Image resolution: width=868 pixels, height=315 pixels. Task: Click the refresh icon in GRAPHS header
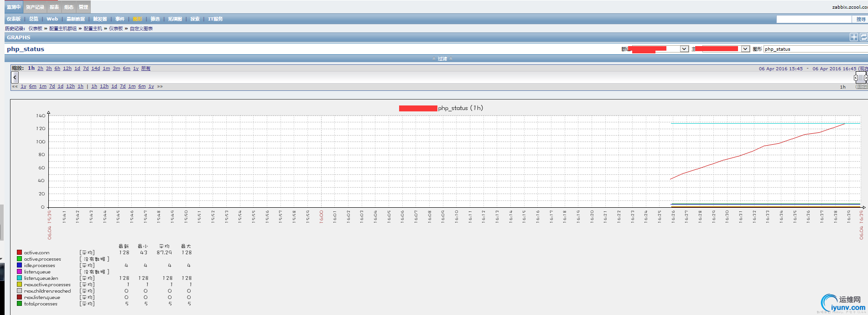coord(863,37)
